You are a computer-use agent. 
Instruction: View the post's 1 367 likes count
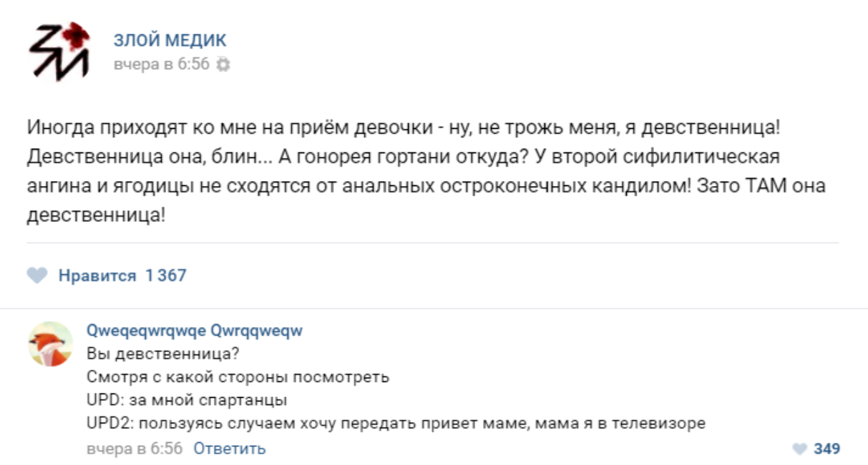tap(165, 275)
